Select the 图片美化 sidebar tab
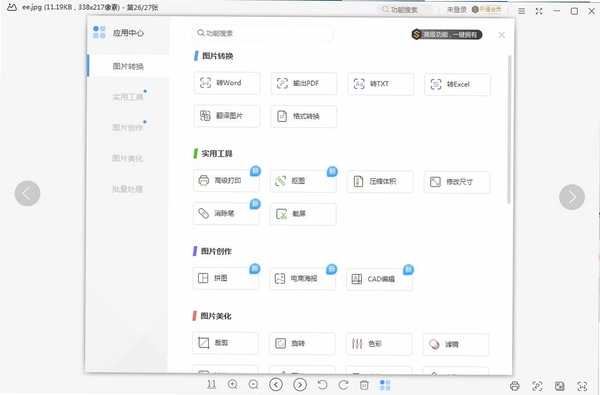This screenshot has width=600, height=395. [128, 158]
